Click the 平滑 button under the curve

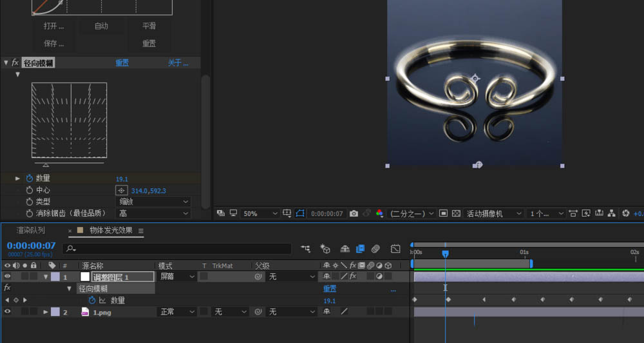coord(149,26)
